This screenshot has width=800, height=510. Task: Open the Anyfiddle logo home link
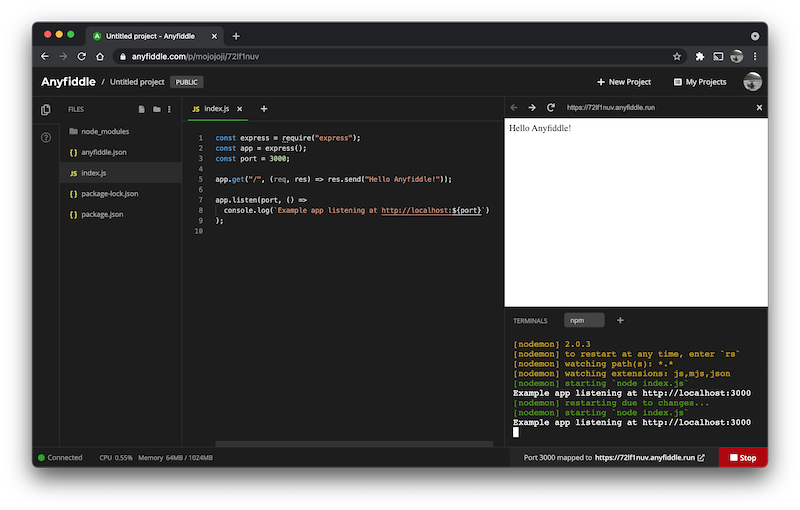pos(68,82)
